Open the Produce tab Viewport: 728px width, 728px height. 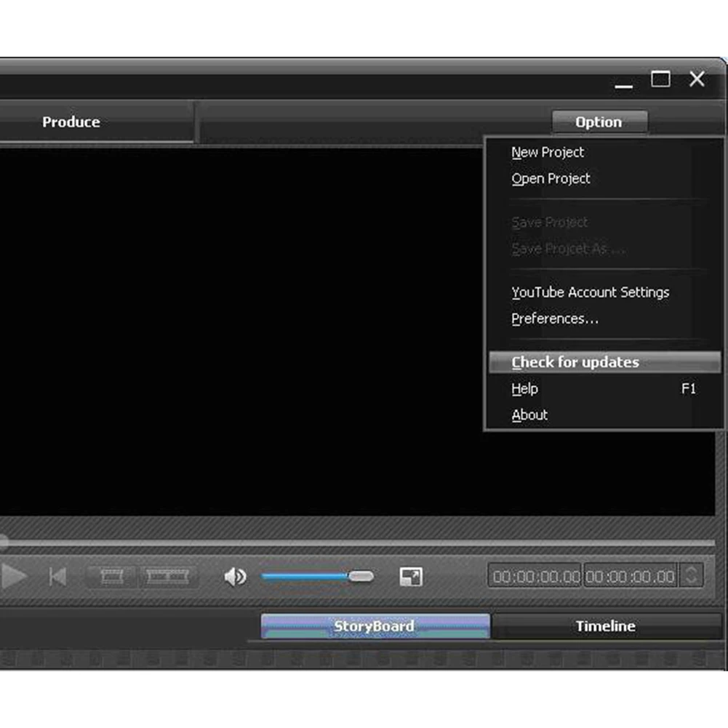[71, 121]
